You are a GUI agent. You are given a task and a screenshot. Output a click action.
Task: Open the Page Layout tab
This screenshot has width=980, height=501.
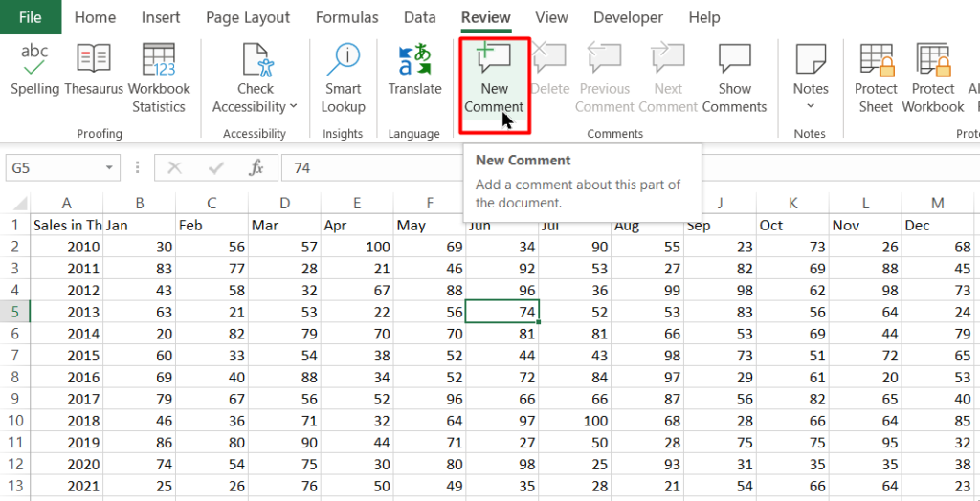point(248,17)
